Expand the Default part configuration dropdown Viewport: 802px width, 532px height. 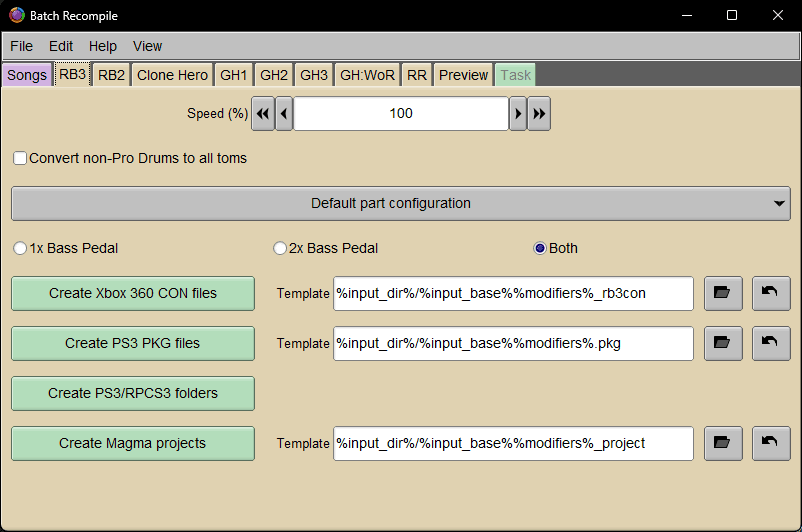[x=400, y=203]
